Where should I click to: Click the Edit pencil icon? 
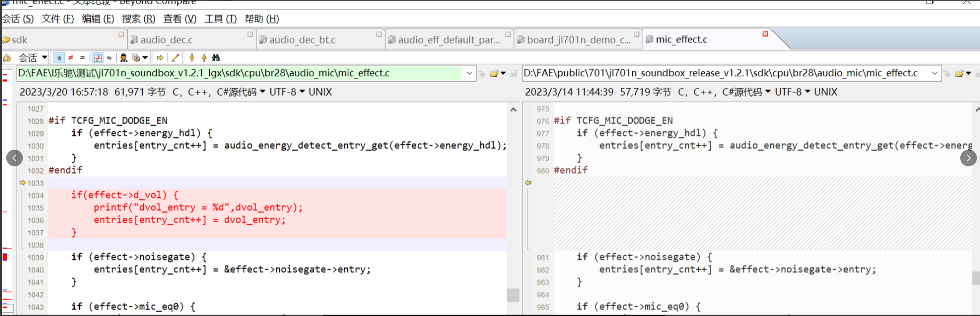tap(175, 58)
